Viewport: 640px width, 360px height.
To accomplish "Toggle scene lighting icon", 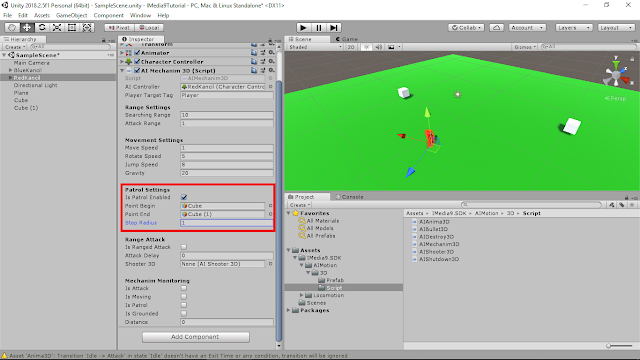I will [x=367, y=47].
